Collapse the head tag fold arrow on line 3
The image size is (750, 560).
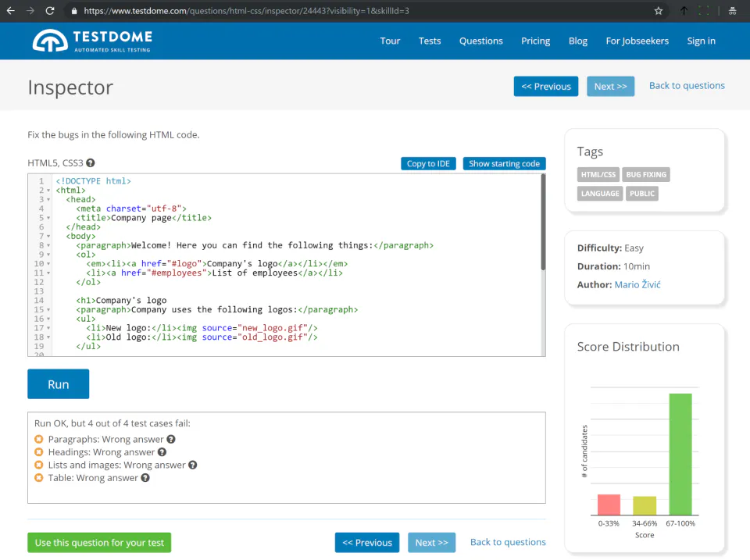pyautogui.click(x=48, y=199)
